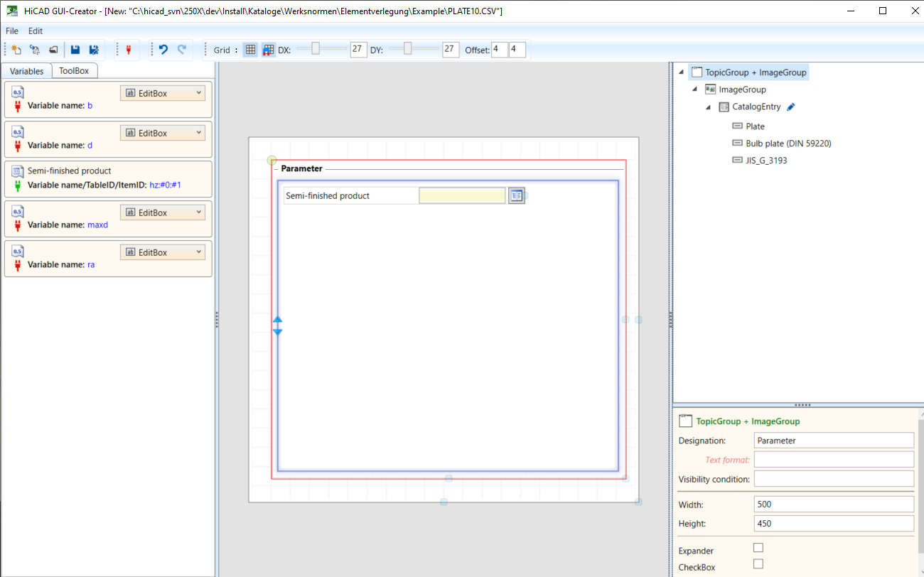Click the Save As icon with pencil

point(94,50)
